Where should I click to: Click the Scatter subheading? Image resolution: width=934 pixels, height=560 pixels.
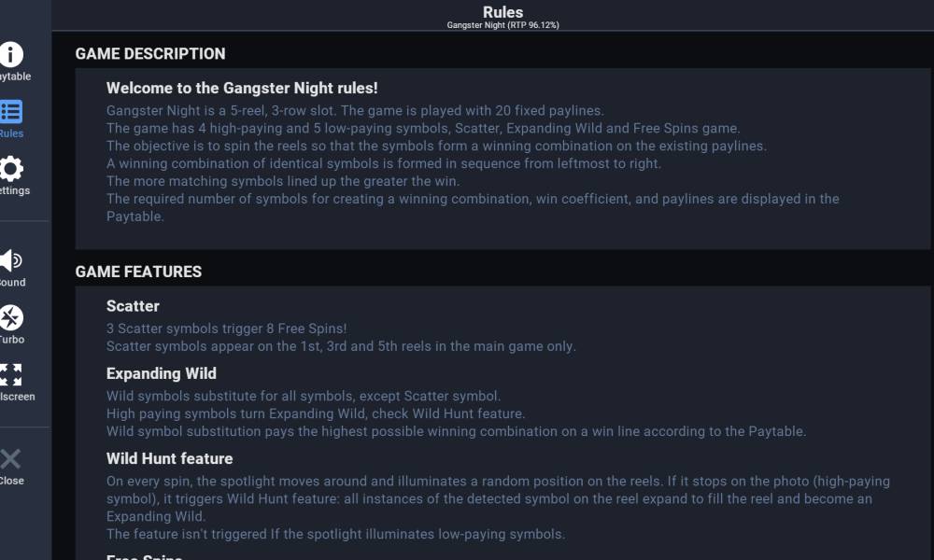point(133,306)
